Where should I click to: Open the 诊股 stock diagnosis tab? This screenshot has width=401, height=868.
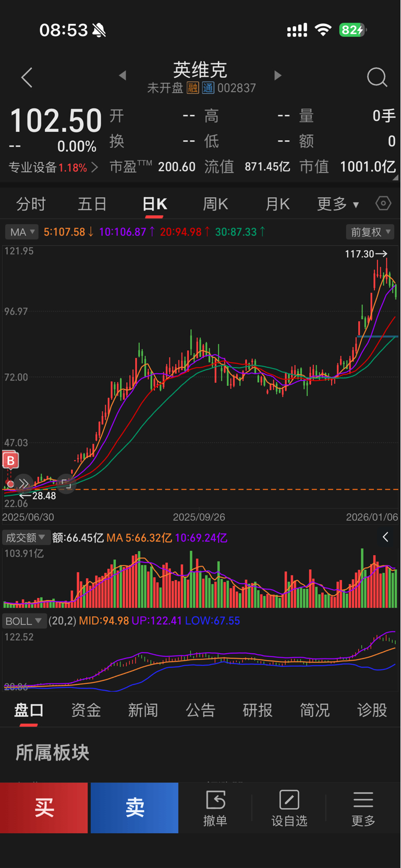click(372, 710)
